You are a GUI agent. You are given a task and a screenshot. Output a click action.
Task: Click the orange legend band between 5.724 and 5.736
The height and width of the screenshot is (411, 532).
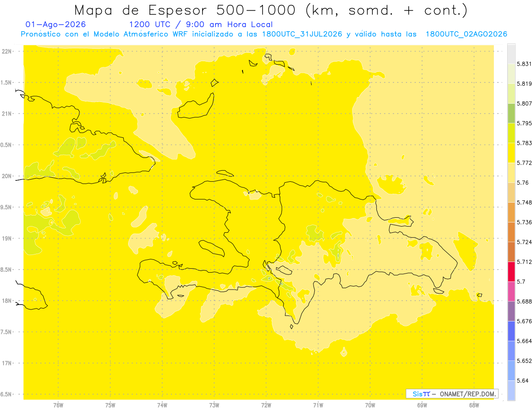[511, 232]
